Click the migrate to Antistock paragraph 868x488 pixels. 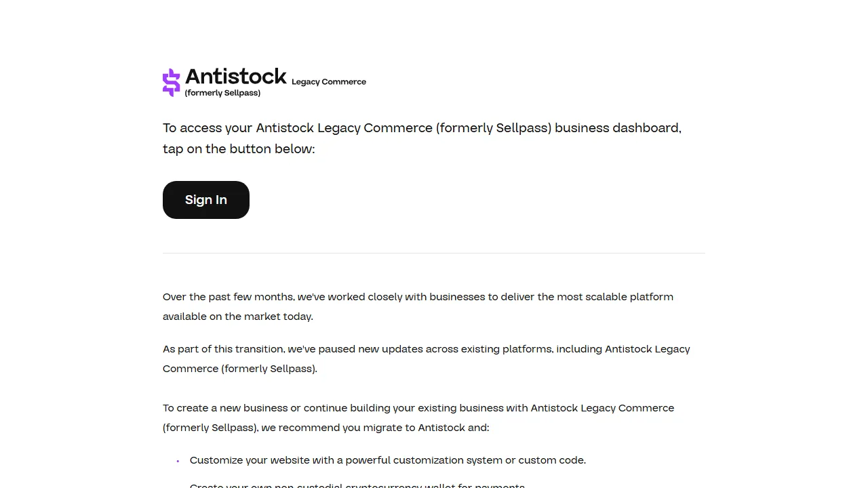click(418, 418)
